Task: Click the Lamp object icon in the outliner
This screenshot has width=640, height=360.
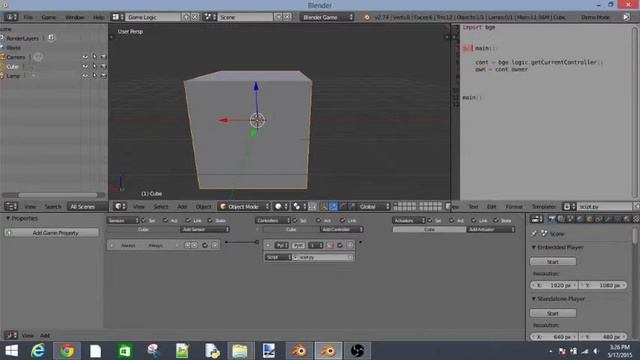Action: (x=2, y=76)
